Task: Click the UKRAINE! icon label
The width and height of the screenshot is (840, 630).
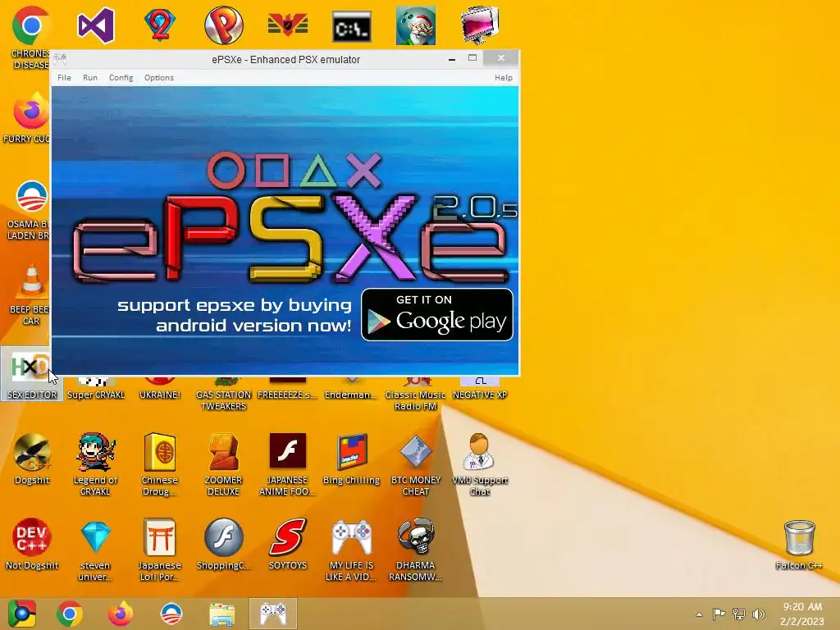Action: [160, 395]
